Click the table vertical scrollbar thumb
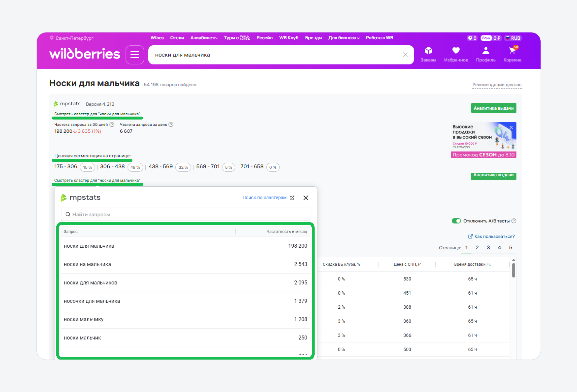The image size is (577, 392). click(513, 270)
